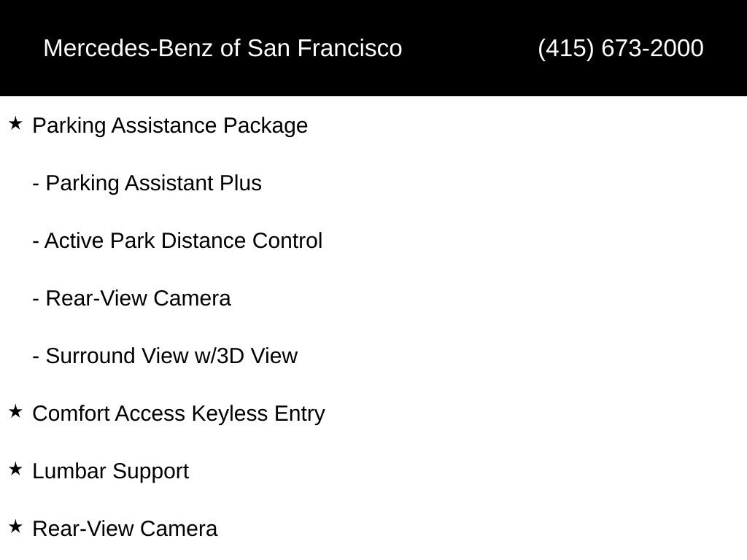747x560 pixels.
Task: Select the Parking Assistant Plus sub-item
Action: pyautogui.click(x=153, y=183)
